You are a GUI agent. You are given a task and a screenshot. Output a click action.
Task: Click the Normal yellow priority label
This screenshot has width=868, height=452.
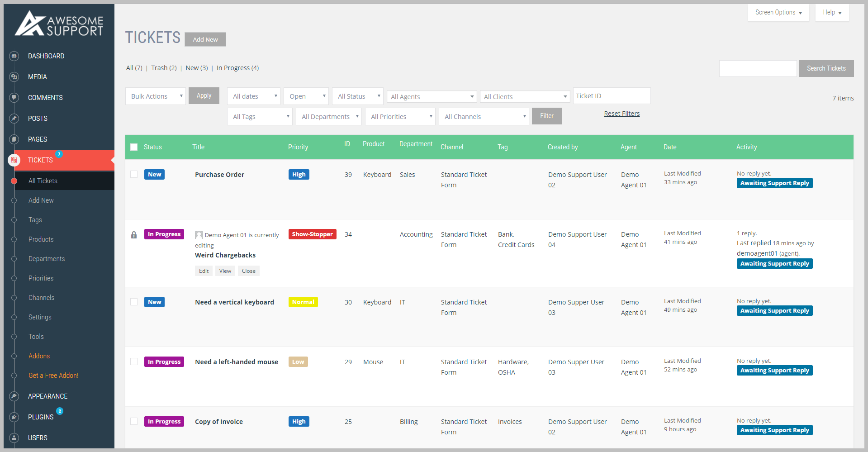click(303, 302)
